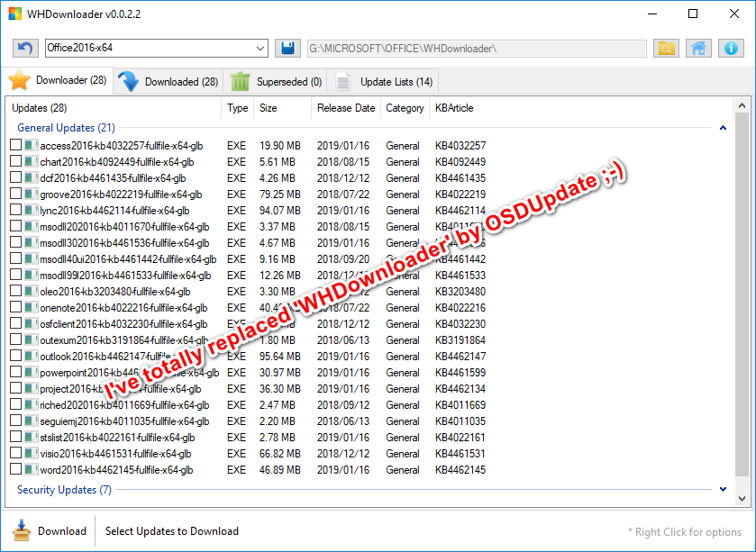Screen dimensions: 756x552
Task: Select the word2016-kb4462145 checkbox
Action: coord(16,468)
